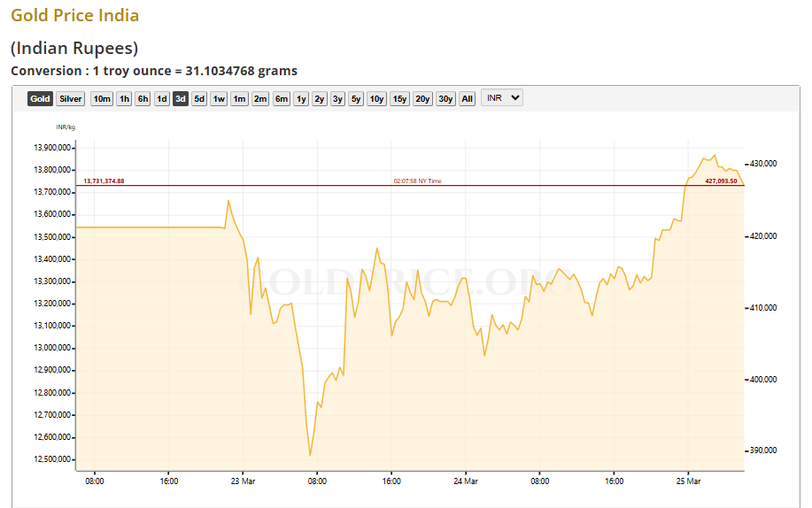
Task: Click the (Indian Rupees) subtitle
Action: click(74, 48)
